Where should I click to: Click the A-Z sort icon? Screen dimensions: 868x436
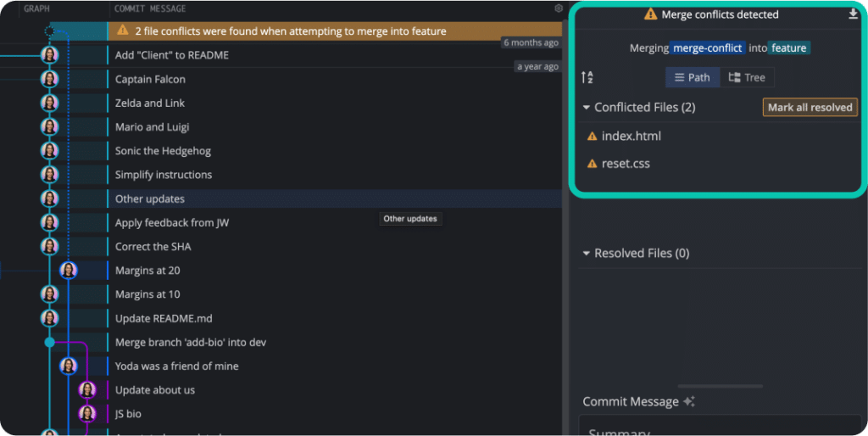click(587, 77)
